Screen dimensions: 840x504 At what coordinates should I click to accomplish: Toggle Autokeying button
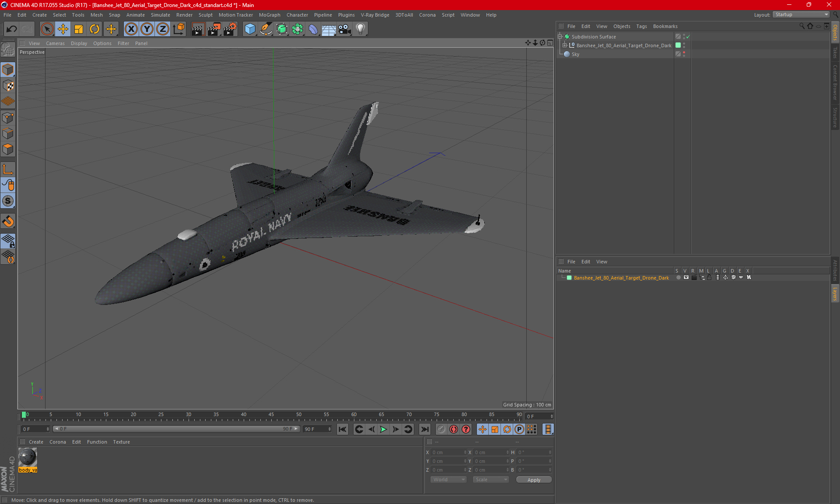454,429
